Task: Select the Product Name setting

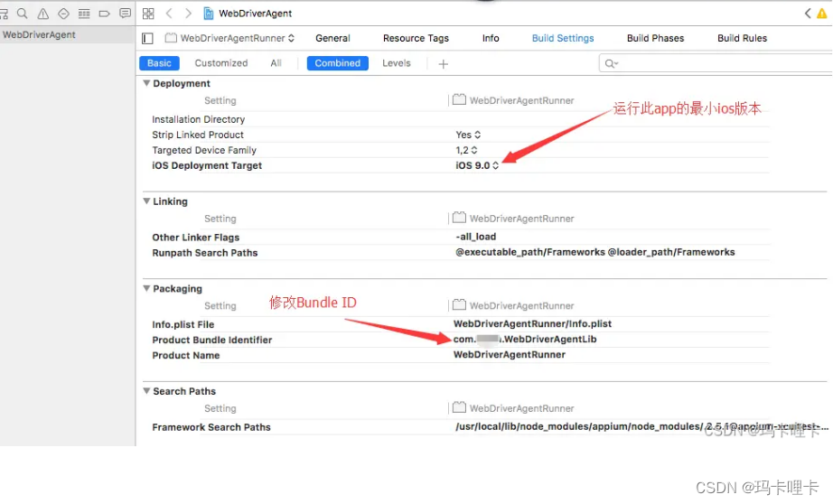Action: [186, 355]
